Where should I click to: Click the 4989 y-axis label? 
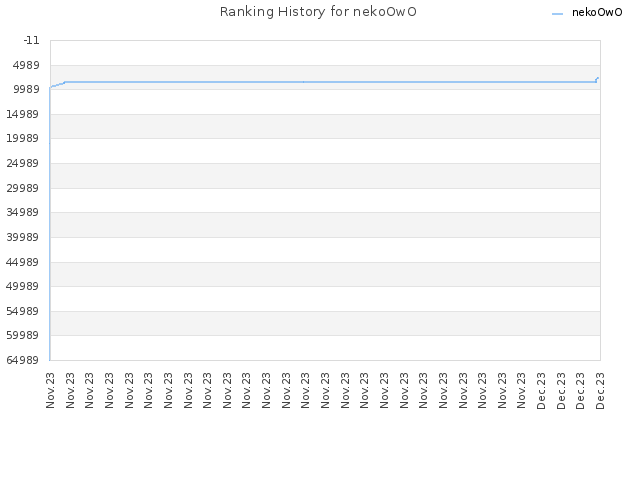26,65
